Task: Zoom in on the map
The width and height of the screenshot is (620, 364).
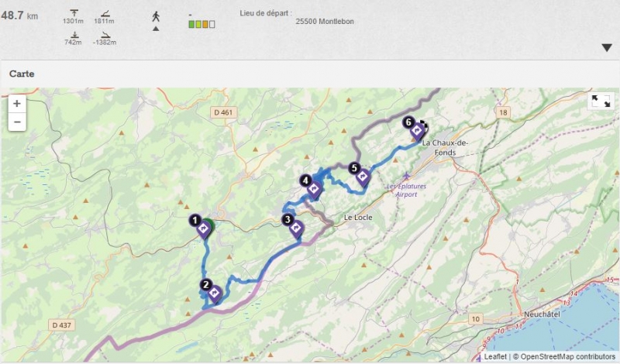Action: [16, 103]
